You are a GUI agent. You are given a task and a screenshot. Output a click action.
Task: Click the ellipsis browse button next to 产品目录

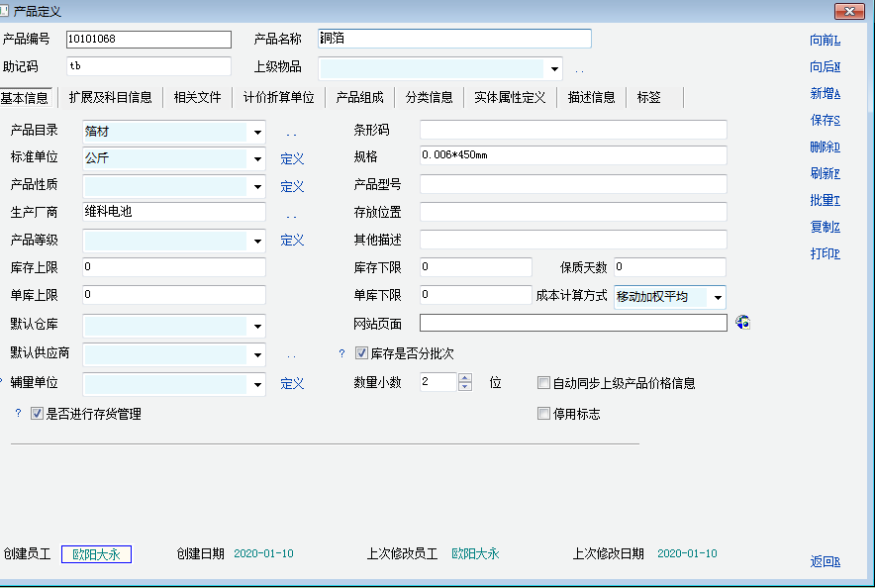tap(292, 133)
